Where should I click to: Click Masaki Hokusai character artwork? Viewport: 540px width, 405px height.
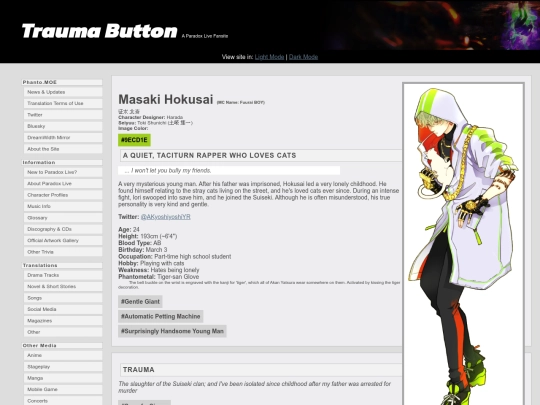[x=464, y=243]
